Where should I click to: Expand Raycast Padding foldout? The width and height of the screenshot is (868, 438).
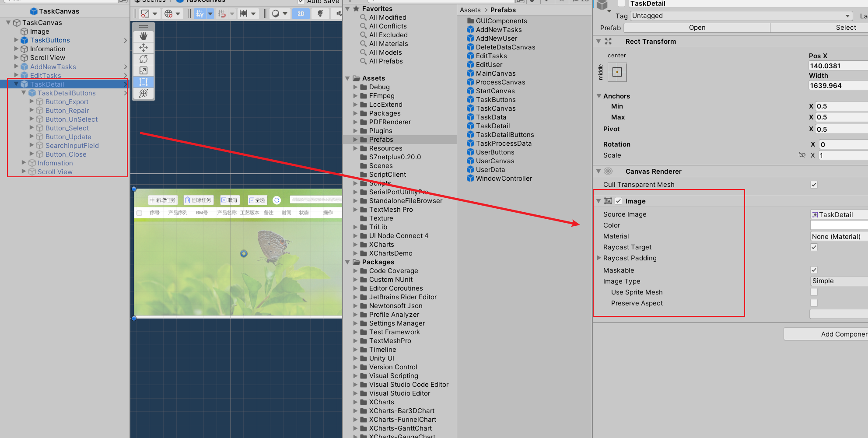[x=599, y=258]
